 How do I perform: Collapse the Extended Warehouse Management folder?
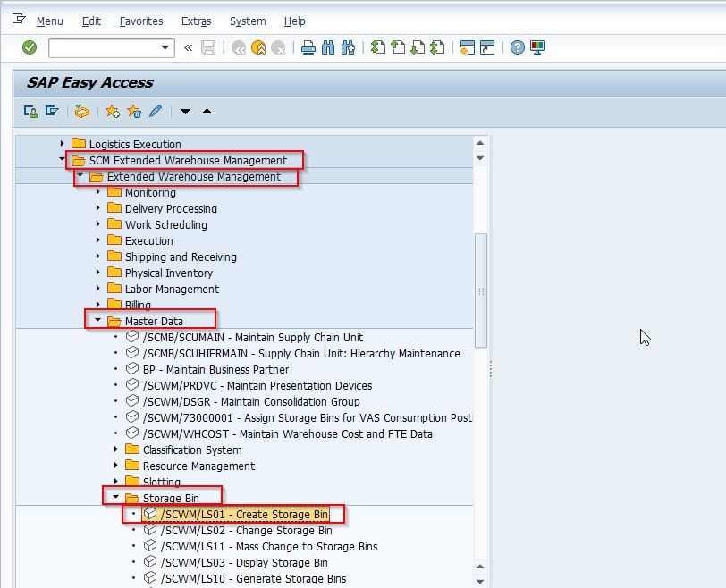[x=80, y=176]
